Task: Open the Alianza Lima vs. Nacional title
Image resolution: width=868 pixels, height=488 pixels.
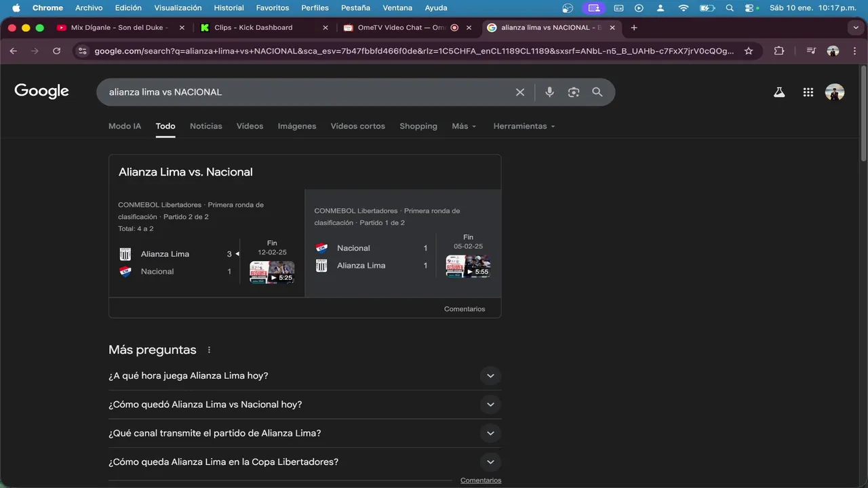Action: (x=186, y=172)
